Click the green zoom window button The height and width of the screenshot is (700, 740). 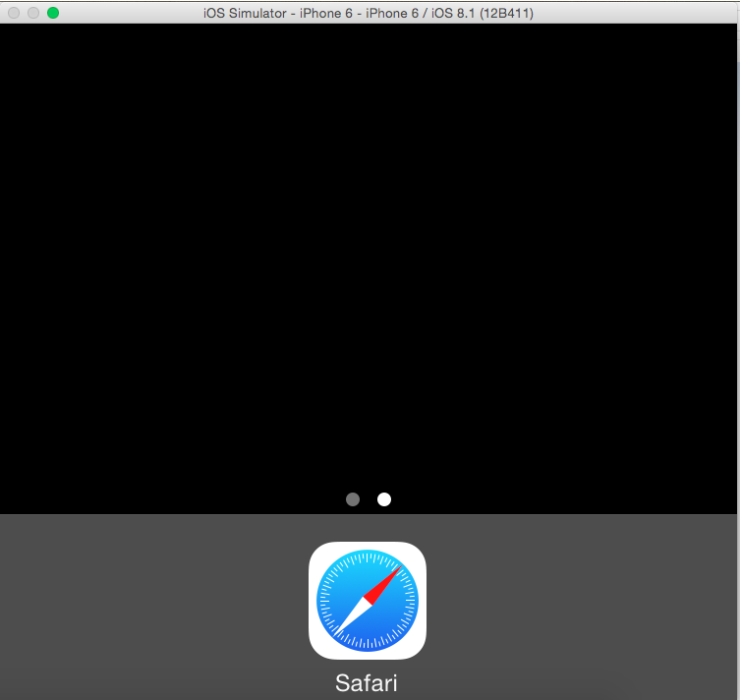point(53,13)
